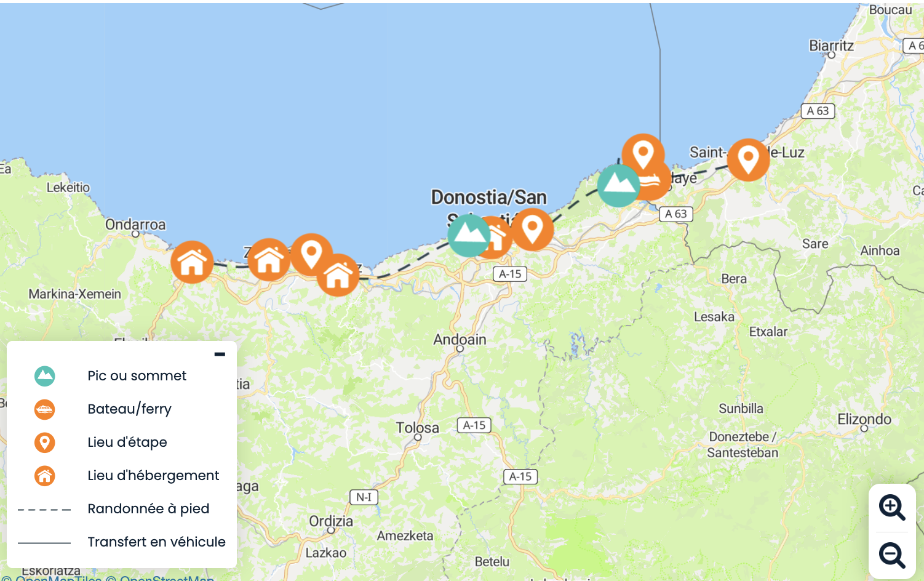Select the stage marker at Saint-Jean-de-Luz

point(748,159)
